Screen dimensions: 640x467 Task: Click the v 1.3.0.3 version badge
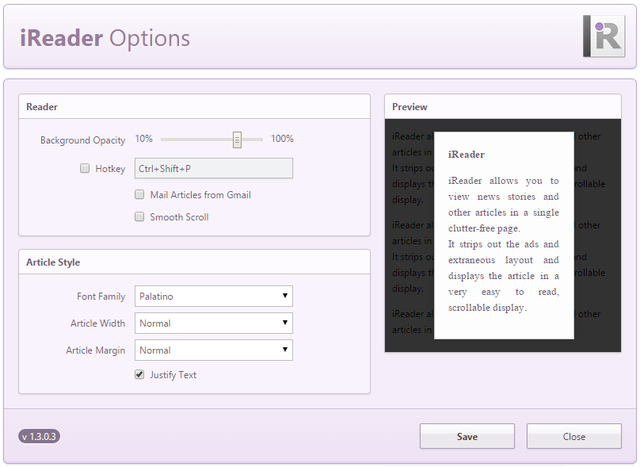pyautogui.click(x=40, y=436)
